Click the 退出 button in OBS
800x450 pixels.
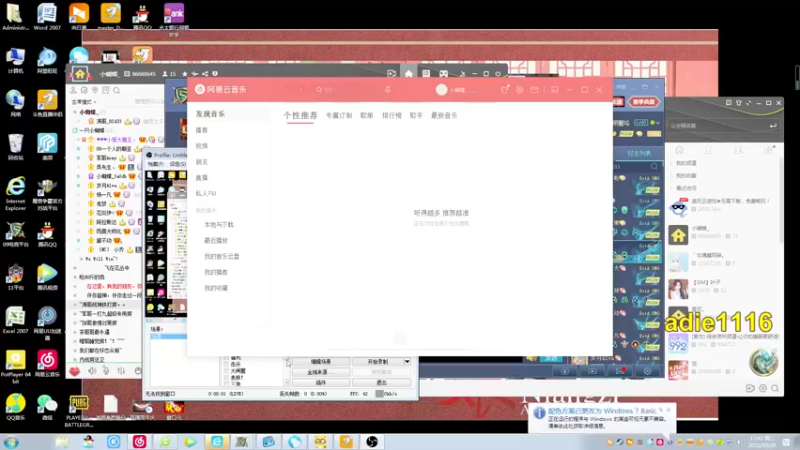382,383
